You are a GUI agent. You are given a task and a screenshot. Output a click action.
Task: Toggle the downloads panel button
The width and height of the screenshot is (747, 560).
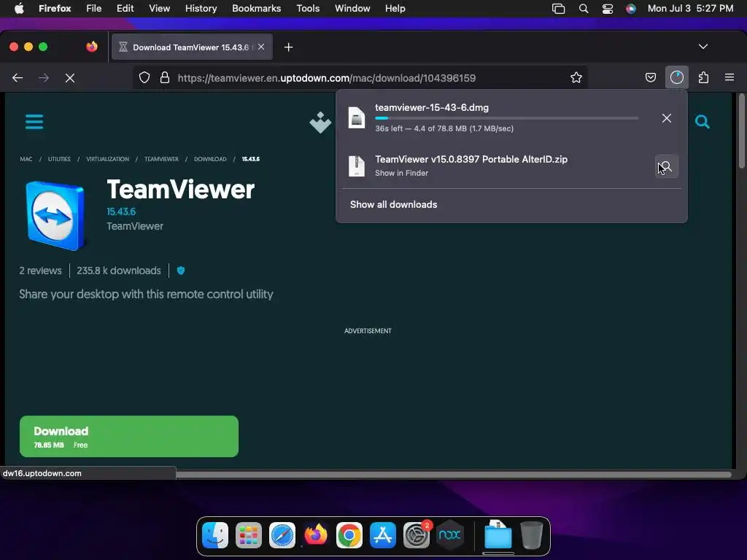point(676,77)
